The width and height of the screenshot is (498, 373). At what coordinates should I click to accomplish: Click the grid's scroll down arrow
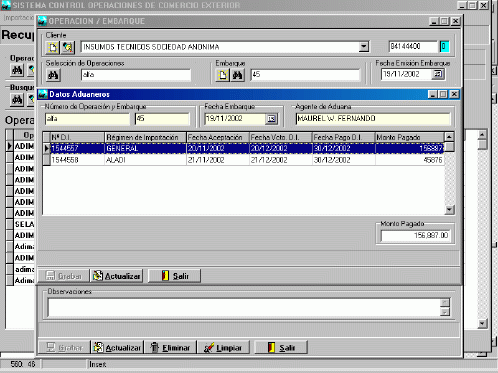coord(449,210)
